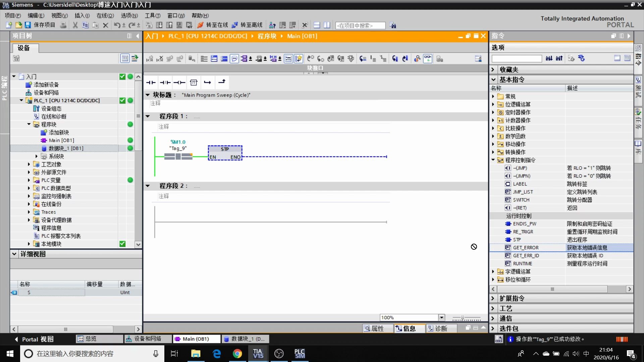Click in the 在项目中搜索 search field
Image resolution: width=644 pixels, height=362 pixels.
[x=360, y=25]
